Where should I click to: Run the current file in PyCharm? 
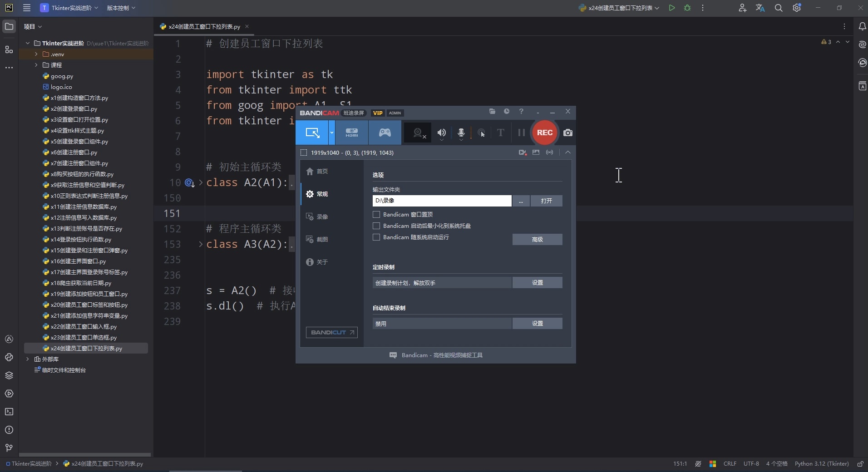(672, 8)
